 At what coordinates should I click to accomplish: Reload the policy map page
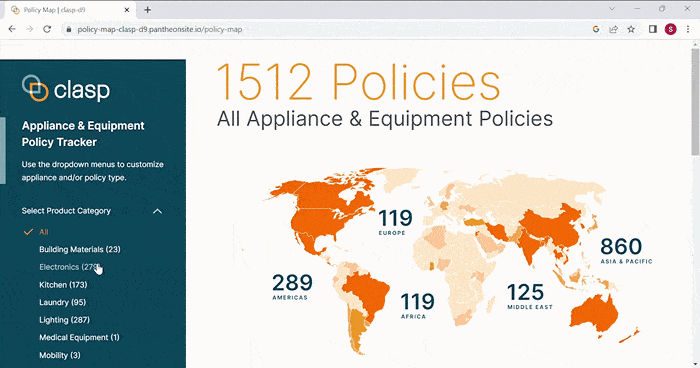click(x=47, y=29)
